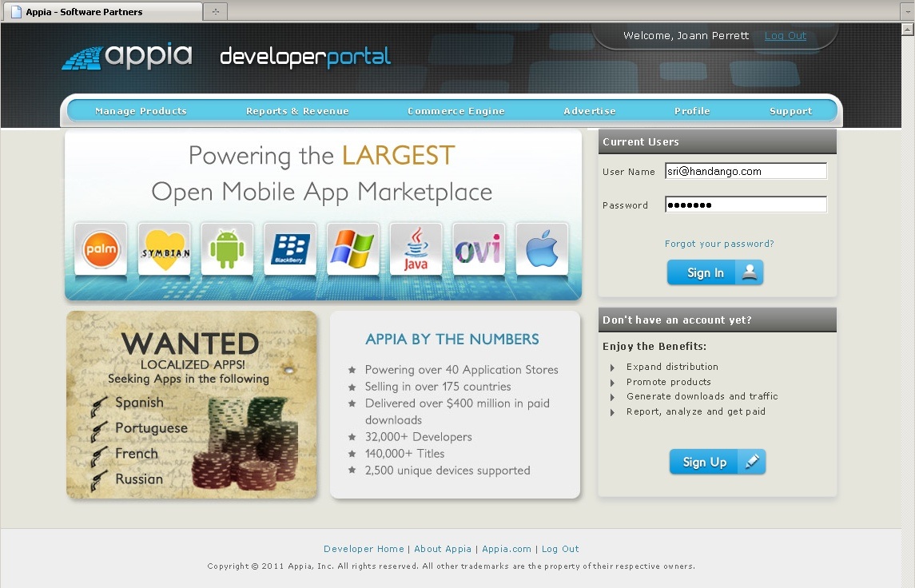The image size is (915, 588).
Task: Click the Sign In button
Action: pos(715,272)
